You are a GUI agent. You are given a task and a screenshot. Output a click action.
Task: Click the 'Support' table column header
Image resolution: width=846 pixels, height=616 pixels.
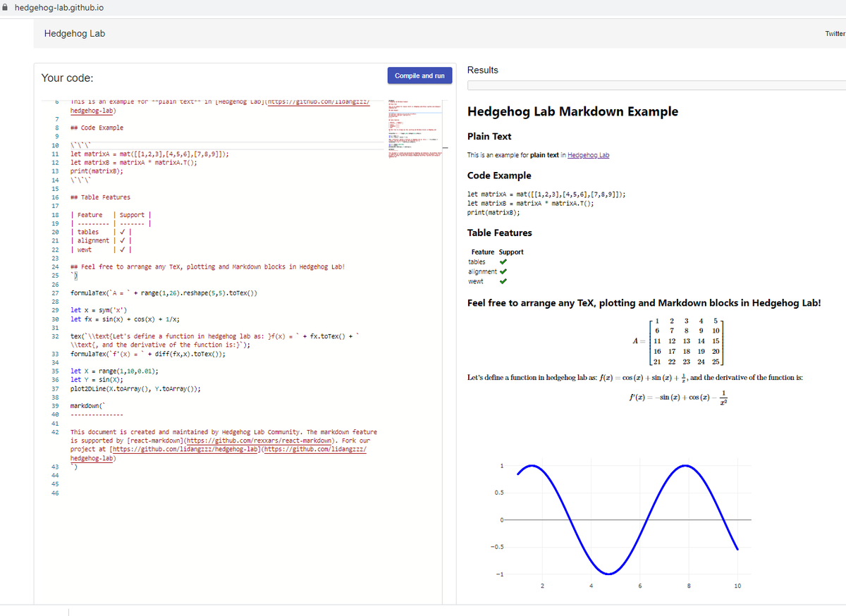(x=511, y=252)
